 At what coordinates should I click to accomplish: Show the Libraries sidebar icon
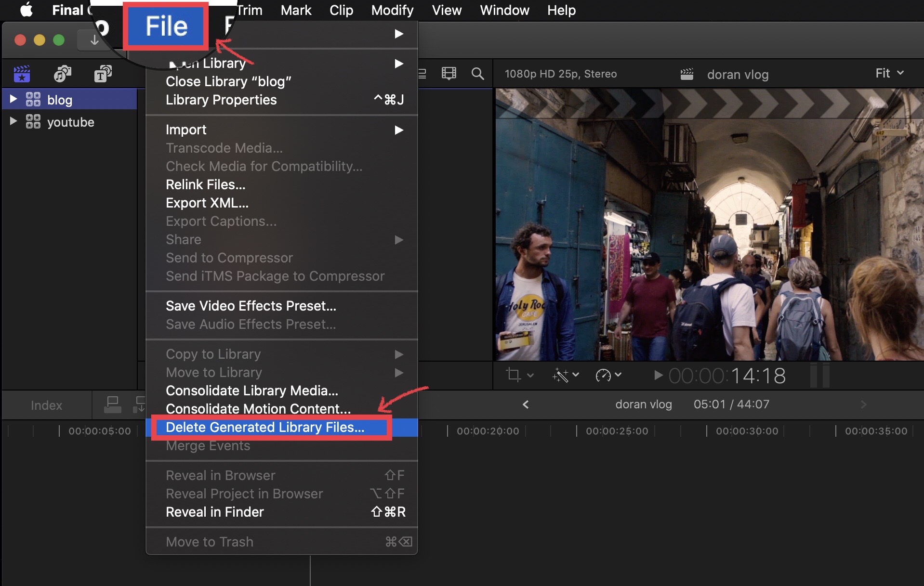point(22,74)
